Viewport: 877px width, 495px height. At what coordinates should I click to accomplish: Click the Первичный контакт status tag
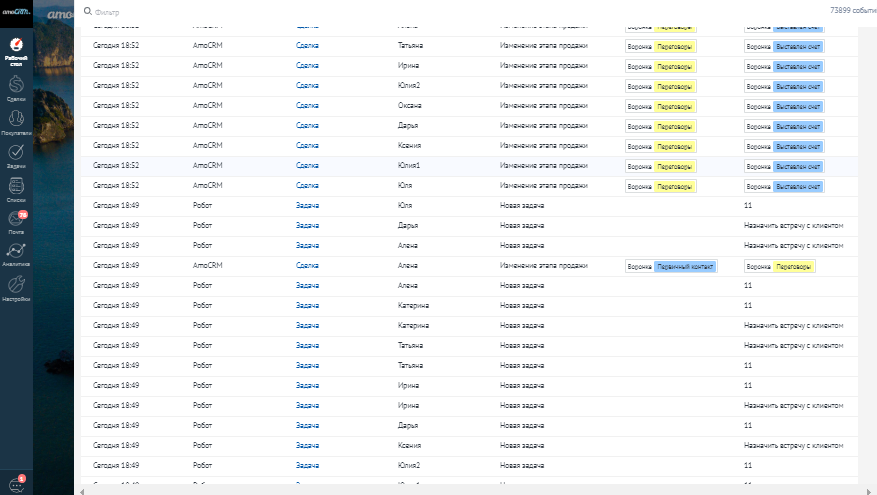[x=685, y=266]
